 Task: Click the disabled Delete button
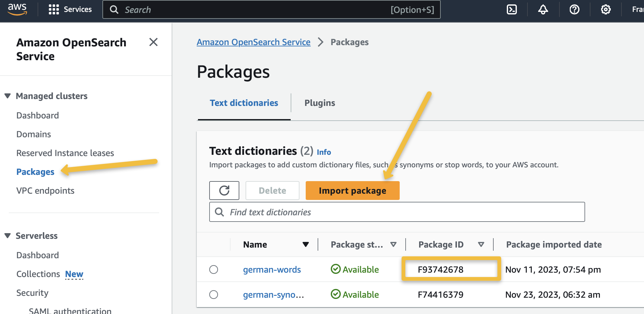point(273,191)
